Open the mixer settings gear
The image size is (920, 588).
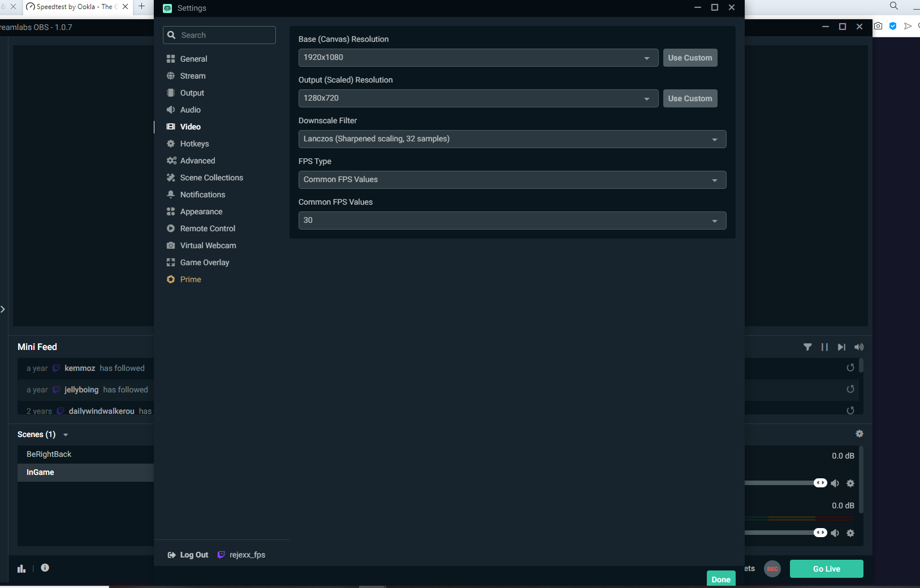[x=859, y=434]
